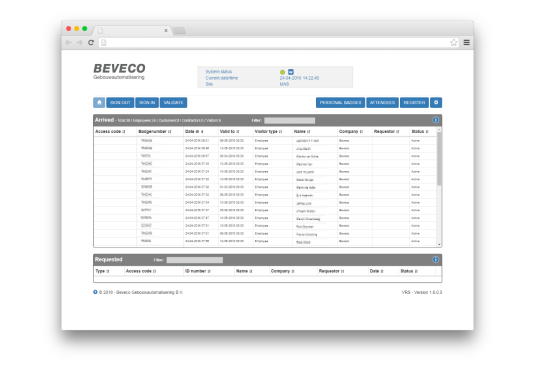Click the Arrived table vertical scrollbar thumb
The image size is (535, 370).
[439, 159]
